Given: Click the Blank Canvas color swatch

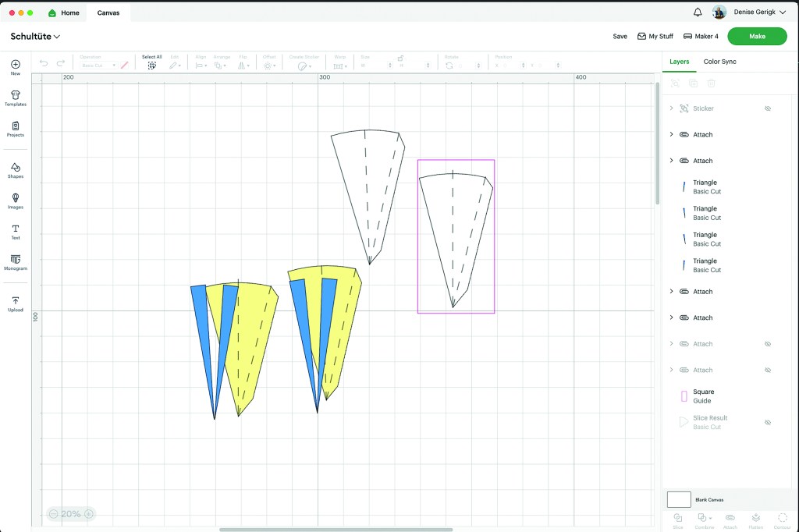Looking at the screenshot, I should click(x=679, y=499).
